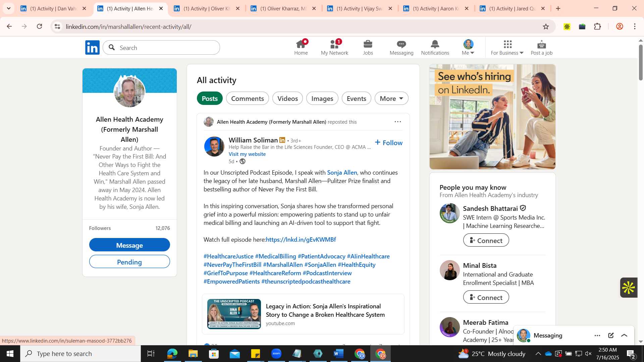Image resolution: width=644 pixels, height=362 pixels.
Task: Message Allen Health Academy
Action: (129, 245)
